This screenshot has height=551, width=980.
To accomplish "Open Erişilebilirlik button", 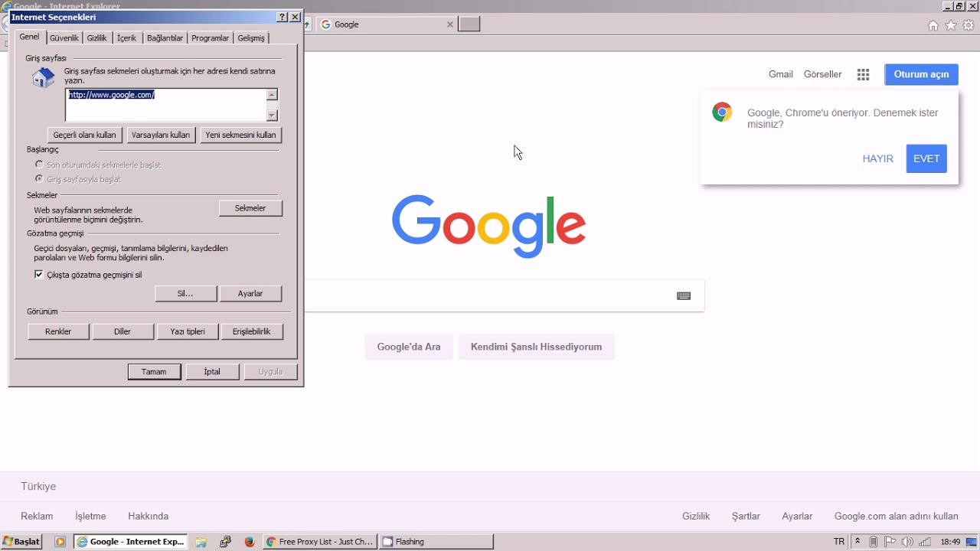I will point(252,332).
